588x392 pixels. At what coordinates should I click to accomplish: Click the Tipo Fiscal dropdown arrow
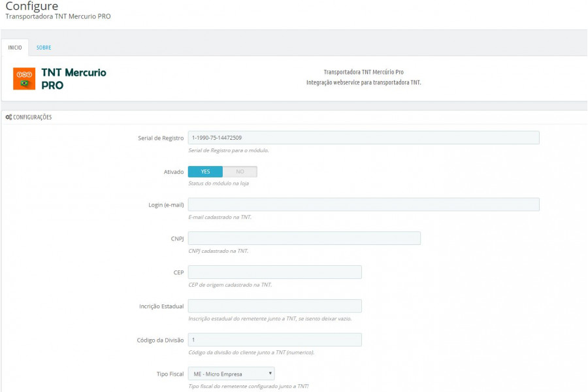tap(270, 373)
